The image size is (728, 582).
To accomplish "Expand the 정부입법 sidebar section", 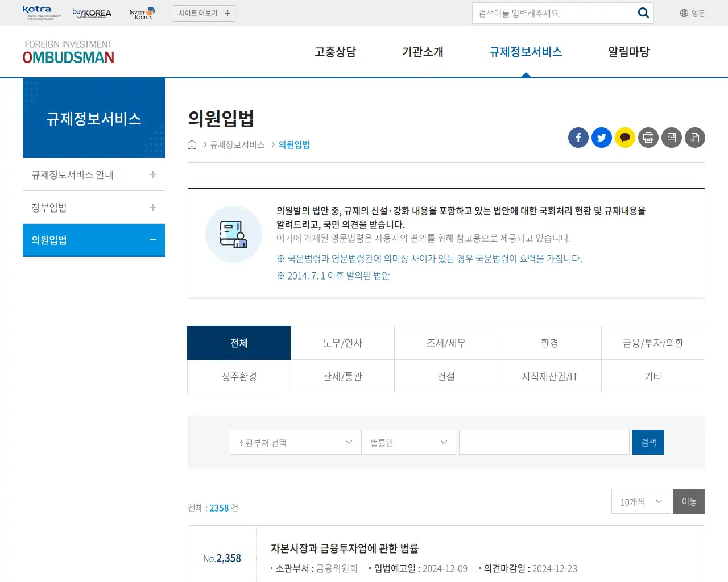I will pyautogui.click(x=93, y=207).
